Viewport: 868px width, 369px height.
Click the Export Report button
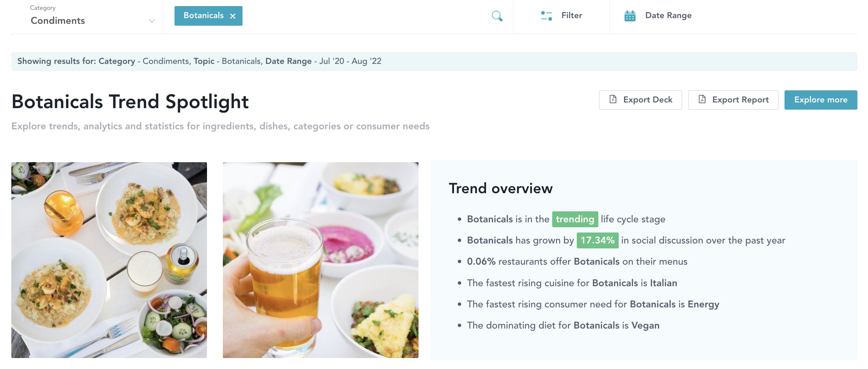click(733, 100)
